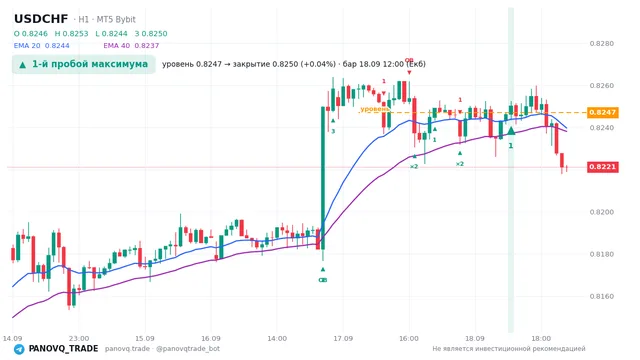Click the '1-й пробой максимума' badge
Image resolution: width=640 pixels, height=360 pixels.
(84, 64)
